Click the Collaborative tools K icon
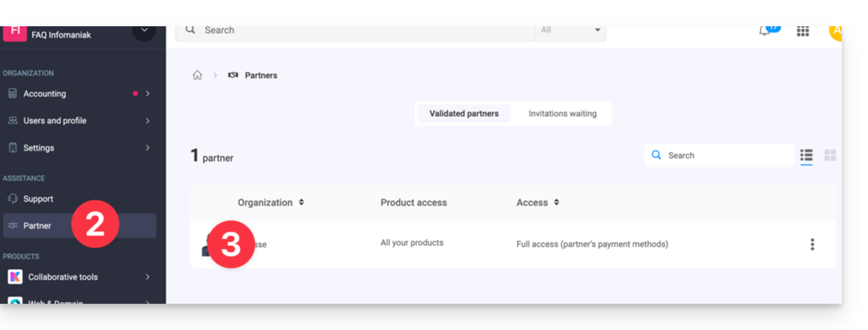 click(15, 277)
